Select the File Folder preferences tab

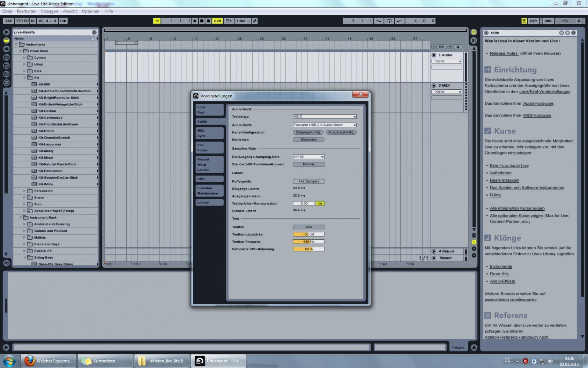[x=209, y=148]
